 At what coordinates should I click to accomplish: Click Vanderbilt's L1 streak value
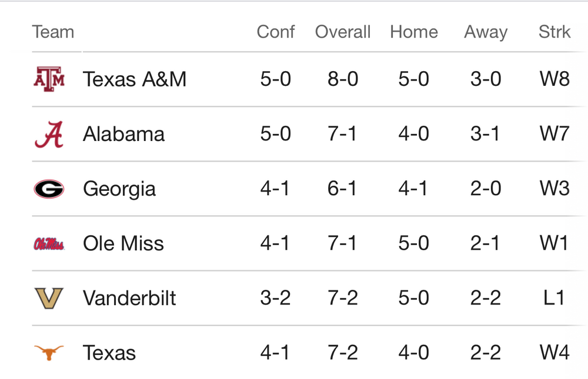click(554, 298)
